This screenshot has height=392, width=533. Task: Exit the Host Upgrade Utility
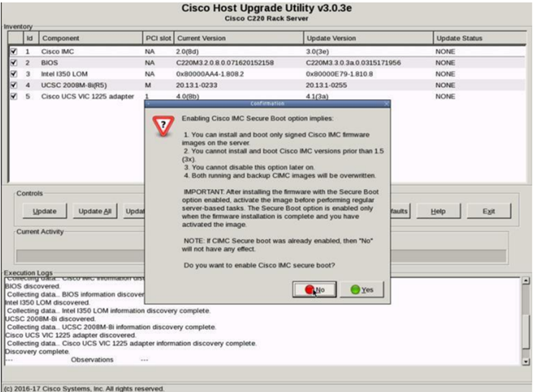(x=488, y=211)
